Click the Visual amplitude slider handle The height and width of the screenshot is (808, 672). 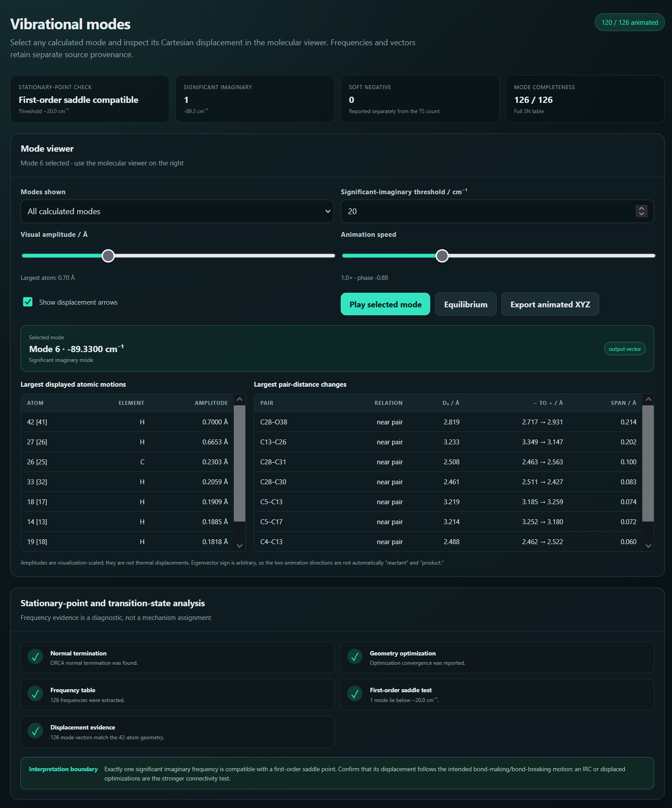(108, 256)
